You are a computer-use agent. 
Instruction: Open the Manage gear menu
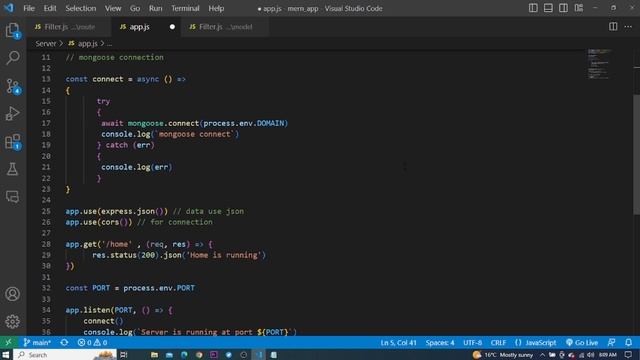point(12,322)
